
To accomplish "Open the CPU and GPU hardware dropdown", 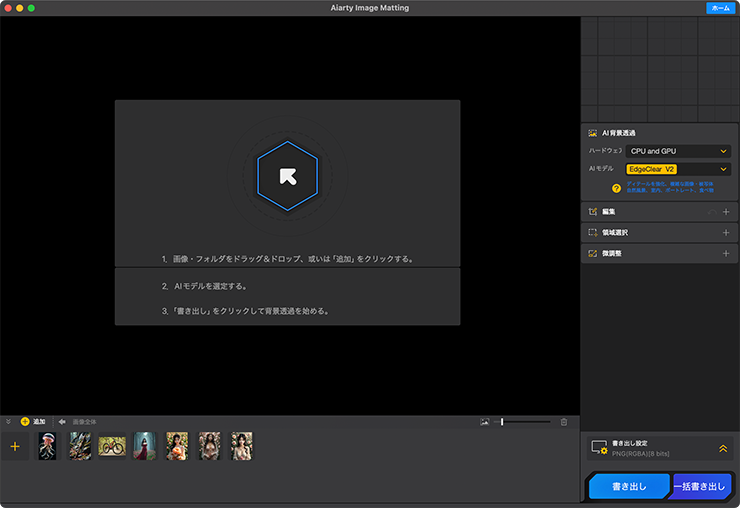I will pyautogui.click(x=678, y=151).
